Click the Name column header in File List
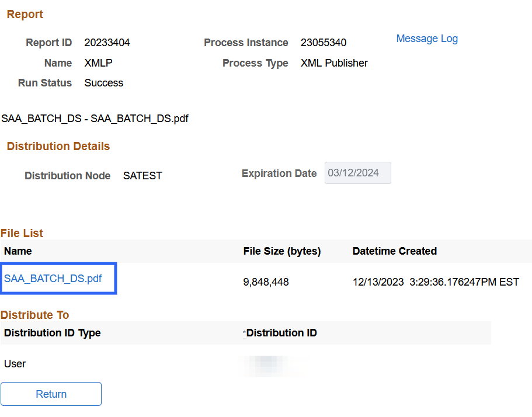532x417 pixels. [x=18, y=251]
